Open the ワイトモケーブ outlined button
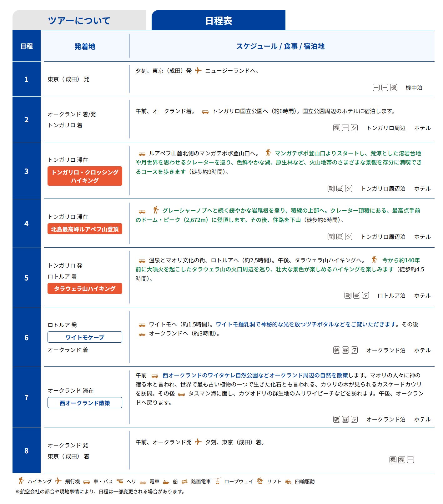Screen dimensions: 443x504 pyautogui.click(x=85, y=337)
